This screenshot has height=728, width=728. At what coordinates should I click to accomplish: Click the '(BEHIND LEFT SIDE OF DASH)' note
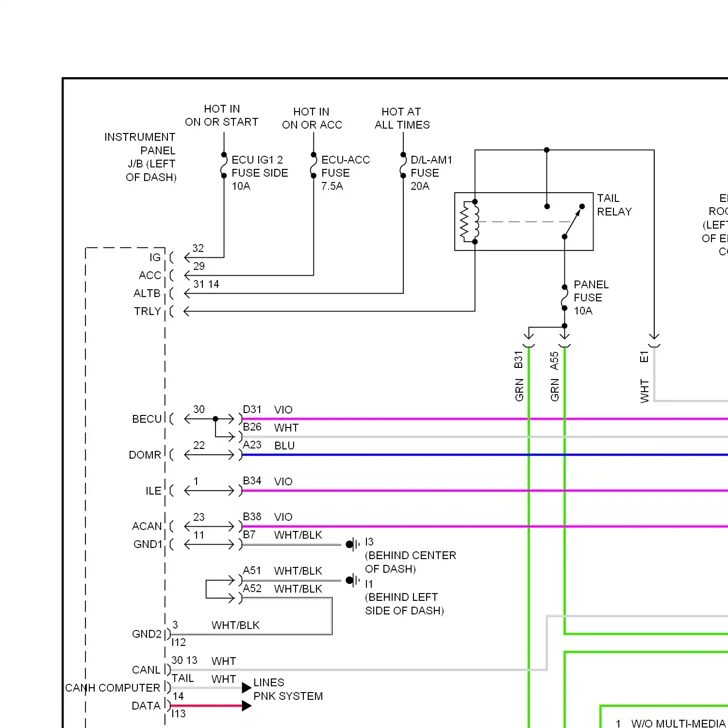point(404,604)
